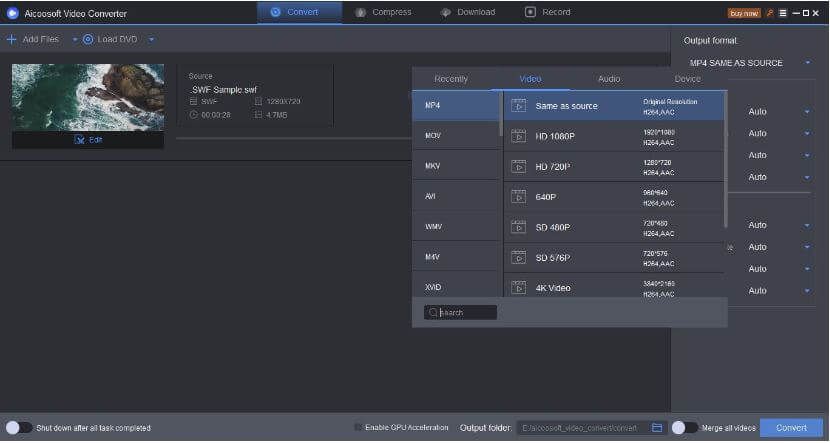830x443 pixels.
Task: Click the blue Convert button
Action: tap(791, 428)
